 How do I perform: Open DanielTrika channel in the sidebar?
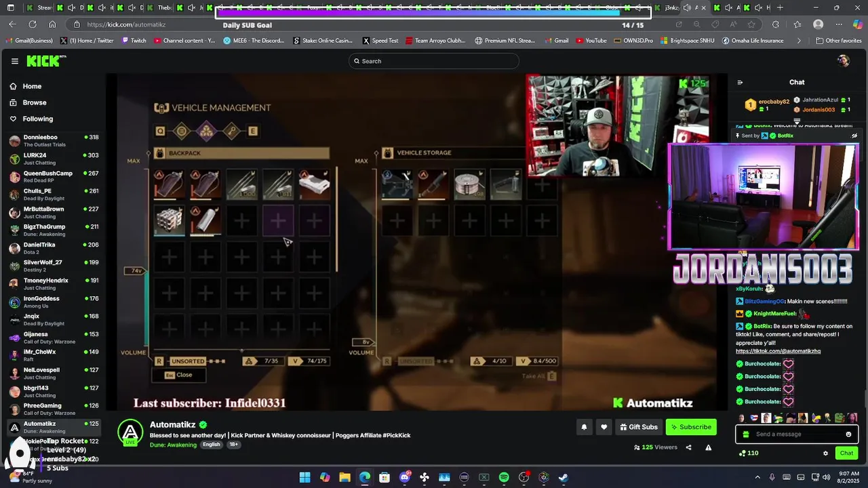(53, 248)
